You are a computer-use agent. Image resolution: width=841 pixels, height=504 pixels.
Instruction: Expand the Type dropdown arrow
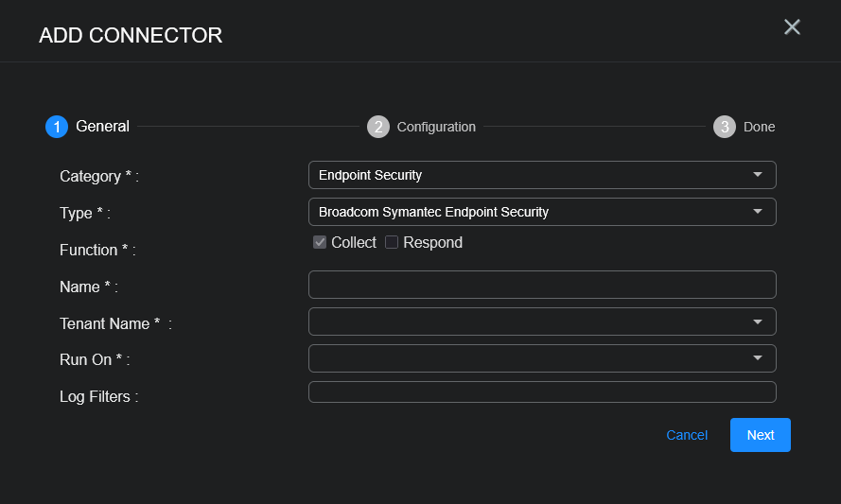pyautogui.click(x=758, y=212)
